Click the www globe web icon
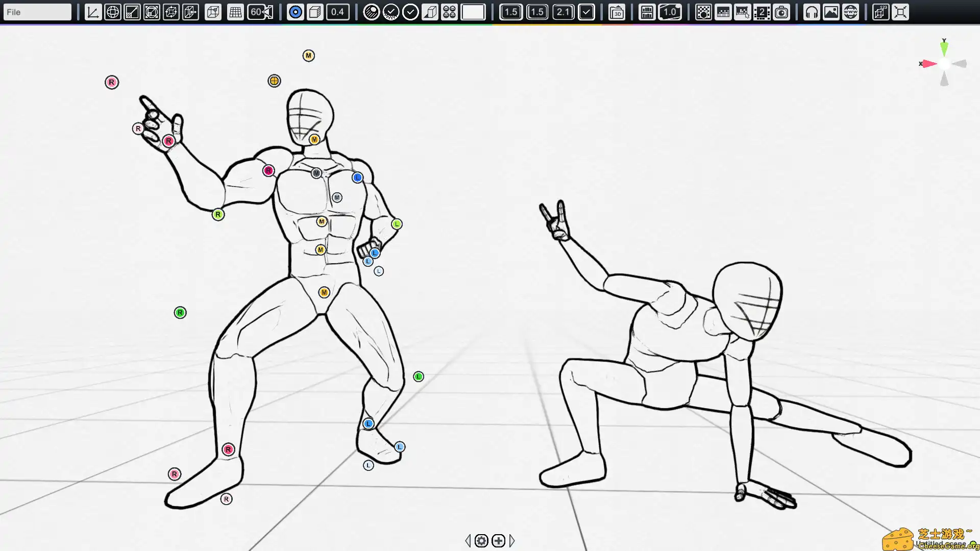Viewport: 980px width, 551px height. tap(850, 12)
